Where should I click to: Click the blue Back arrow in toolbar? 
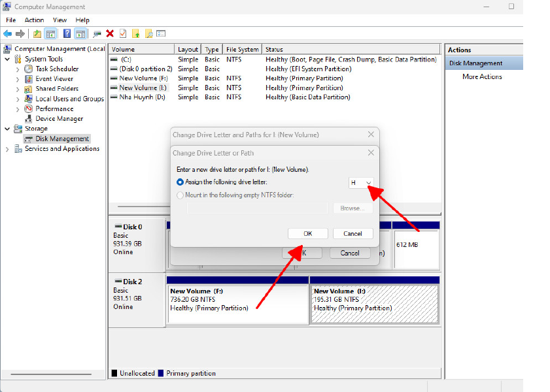[7, 33]
